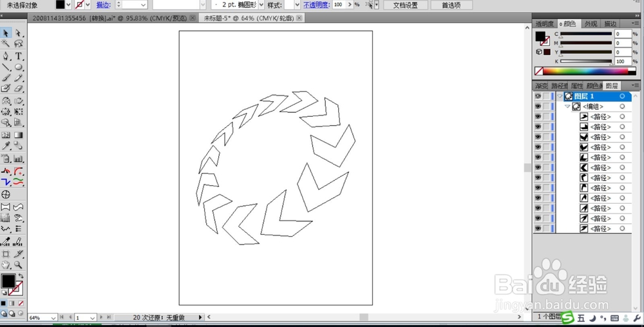
Task: Select the Free Transform tool
Action: (19, 112)
